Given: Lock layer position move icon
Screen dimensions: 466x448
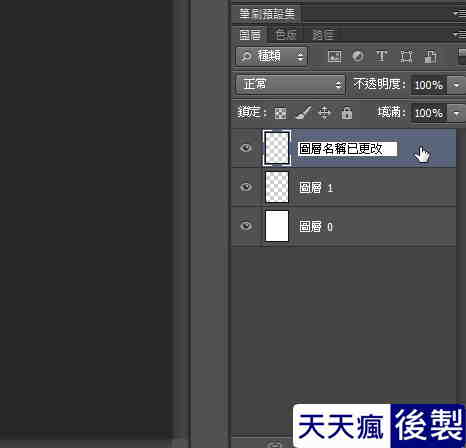Looking at the screenshot, I should [x=324, y=113].
